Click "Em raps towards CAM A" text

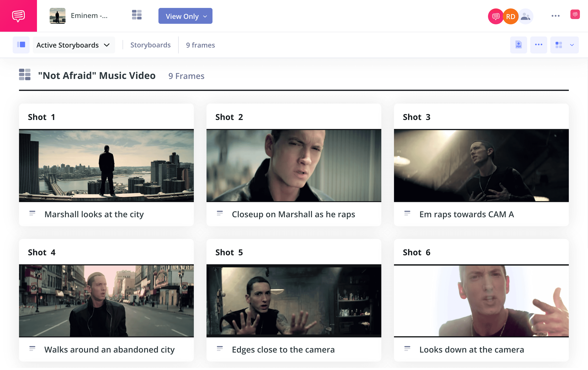click(467, 214)
